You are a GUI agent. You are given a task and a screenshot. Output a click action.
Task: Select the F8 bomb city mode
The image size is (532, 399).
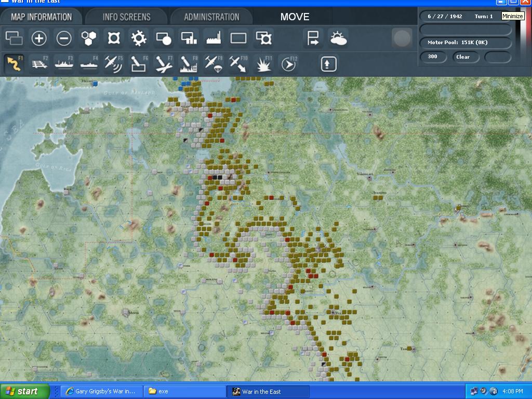click(189, 64)
